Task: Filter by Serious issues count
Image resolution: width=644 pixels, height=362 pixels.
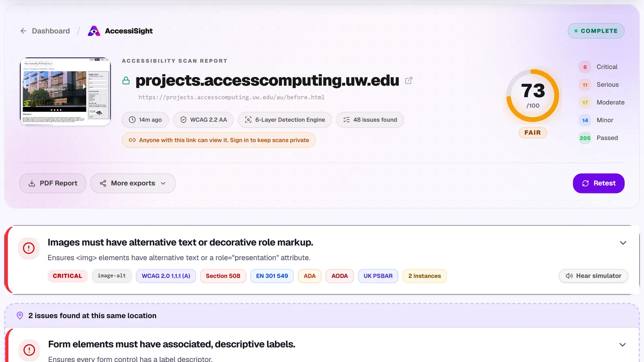Action: pos(599,85)
